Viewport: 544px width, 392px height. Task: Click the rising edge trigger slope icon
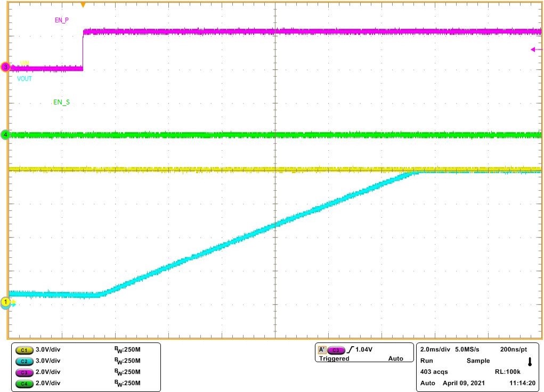click(x=352, y=349)
